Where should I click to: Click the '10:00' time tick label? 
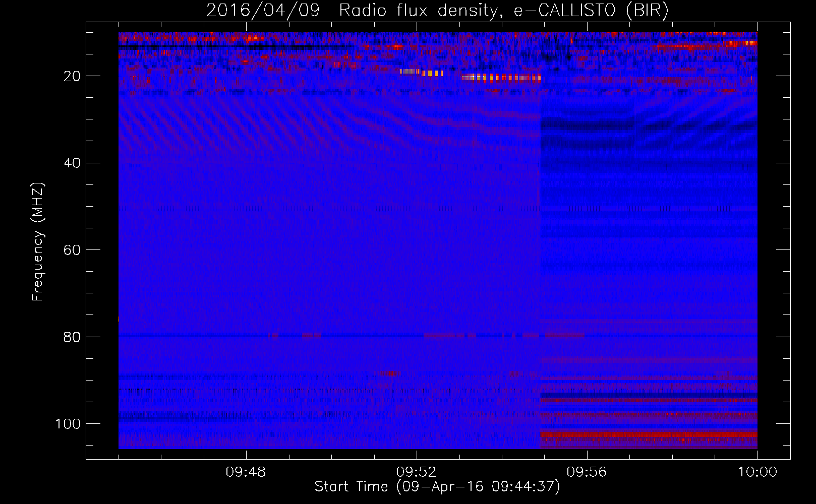(x=757, y=472)
